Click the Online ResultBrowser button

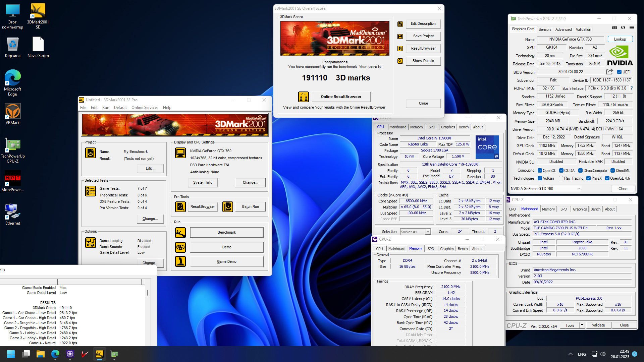tap(341, 97)
